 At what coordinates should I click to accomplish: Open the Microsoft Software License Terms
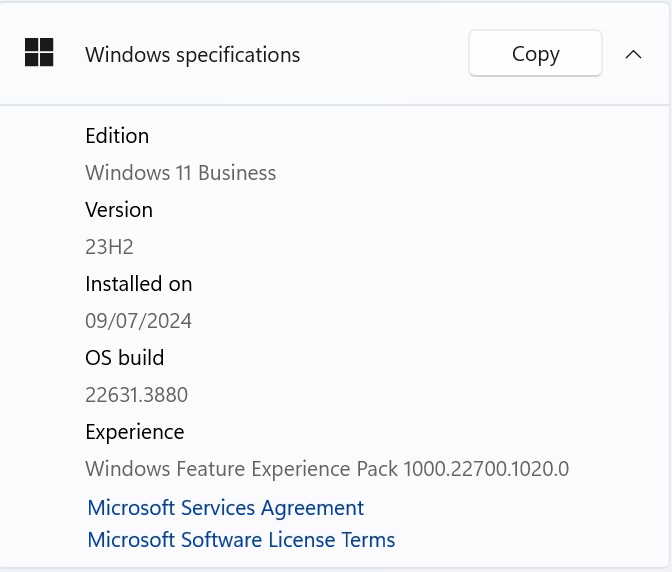click(241, 539)
